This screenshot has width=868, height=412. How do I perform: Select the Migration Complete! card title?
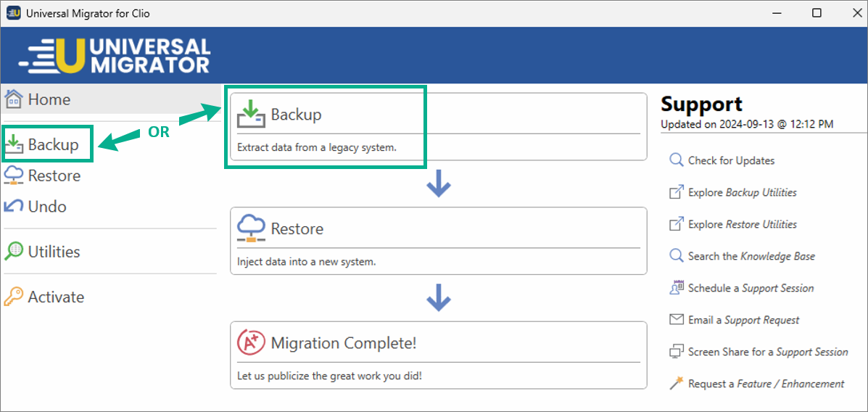pyautogui.click(x=343, y=343)
